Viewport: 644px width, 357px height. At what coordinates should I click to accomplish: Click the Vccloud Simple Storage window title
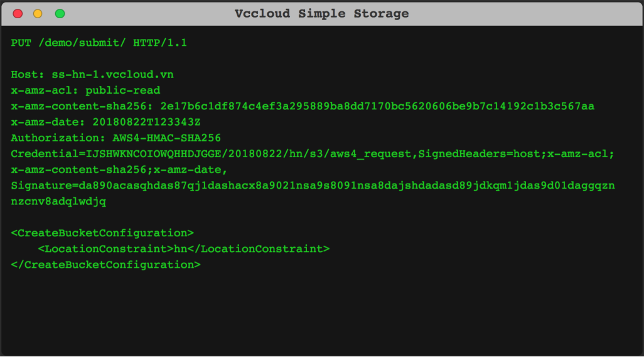point(321,14)
